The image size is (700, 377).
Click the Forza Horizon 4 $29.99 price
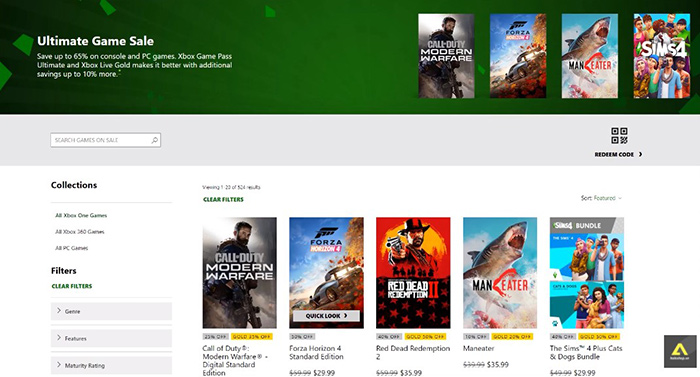[x=324, y=373]
